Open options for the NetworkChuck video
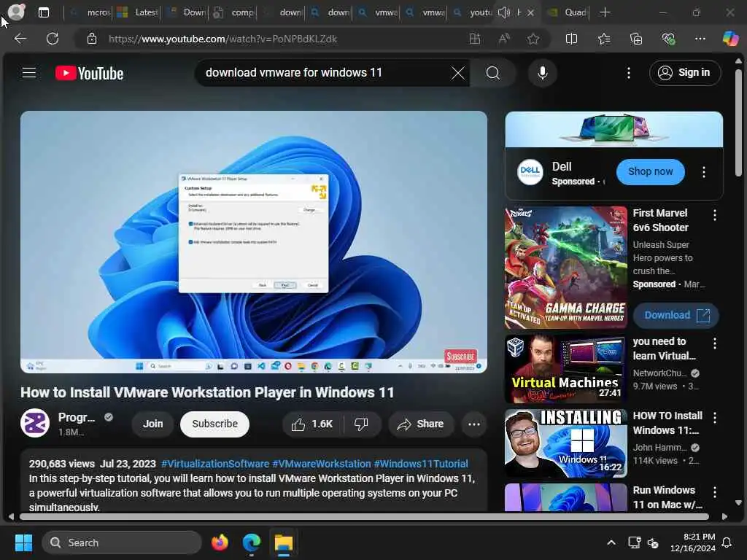The image size is (747, 560). click(x=715, y=343)
